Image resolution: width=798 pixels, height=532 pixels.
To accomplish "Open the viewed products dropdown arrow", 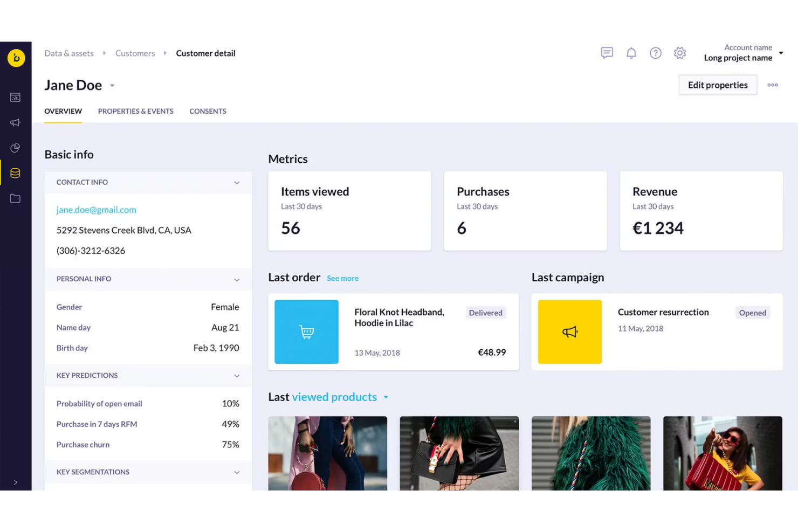I will point(386,397).
